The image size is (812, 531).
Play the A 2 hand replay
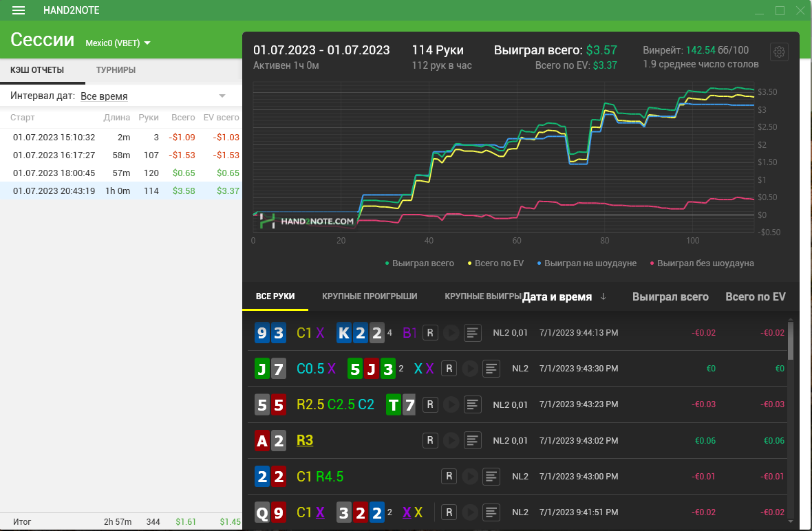451,440
